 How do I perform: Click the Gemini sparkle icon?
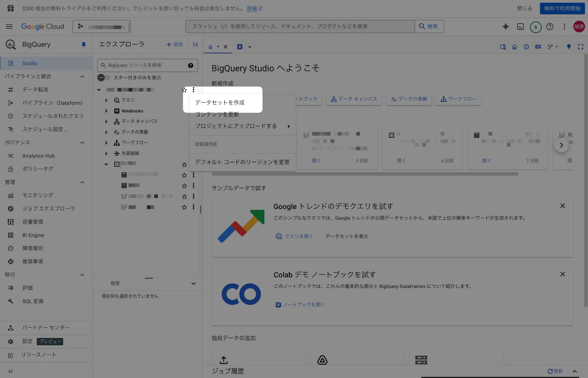[x=505, y=27]
